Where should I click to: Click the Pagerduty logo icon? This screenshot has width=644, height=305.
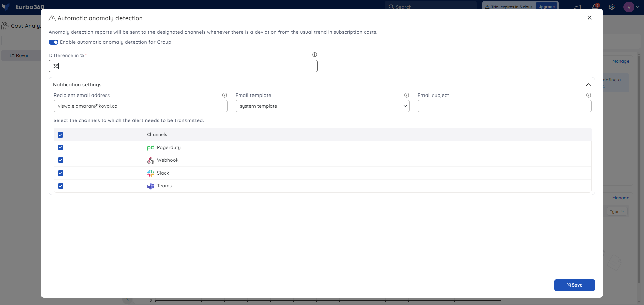click(151, 147)
